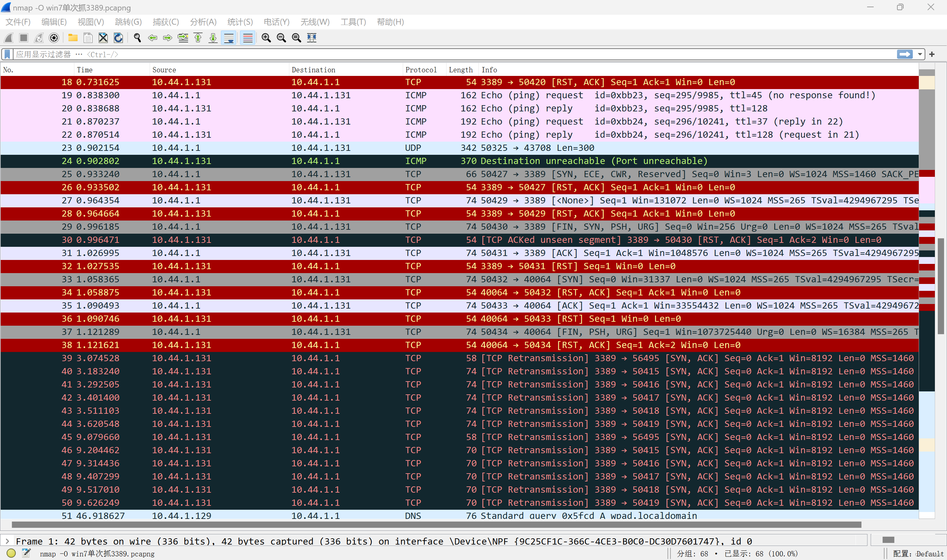This screenshot has width=947, height=560.
Task: Open the display filter history dropdown
Action: tap(920, 54)
